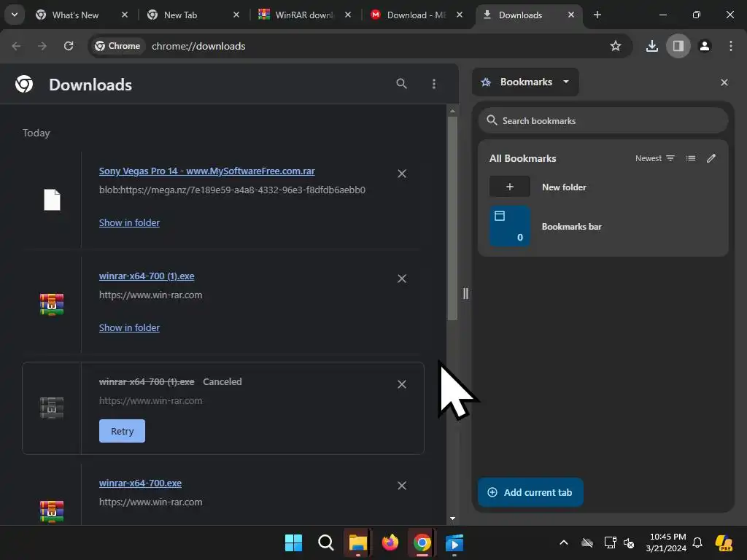The height and width of the screenshot is (560, 747).
Task: Open the winrar-x64-700.exe file link
Action: tap(140, 483)
